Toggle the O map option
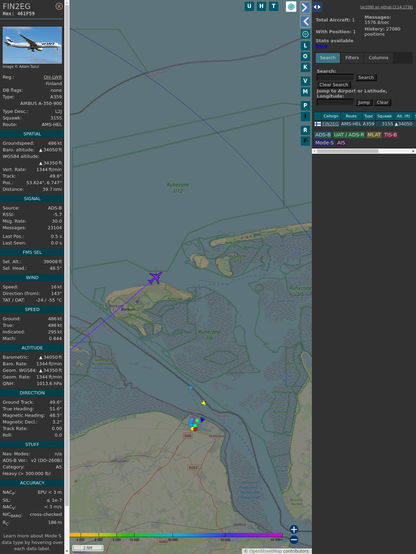Screen dimensions: 416x554 (x=305, y=56)
